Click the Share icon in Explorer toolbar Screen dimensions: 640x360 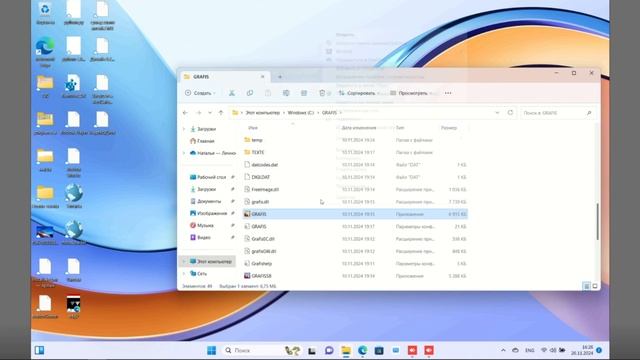point(304,93)
